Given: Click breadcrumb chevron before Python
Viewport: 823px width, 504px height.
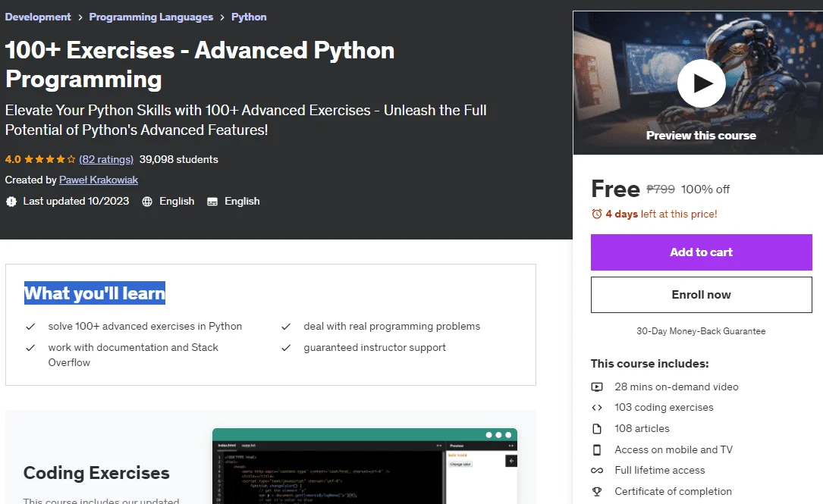Looking at the screenshot, I should [222, 17].
